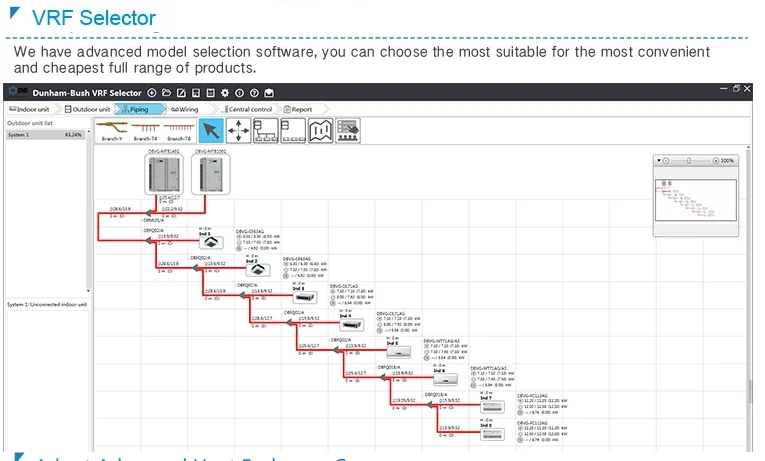Click the zoom slider handle
This screenshot has width=765, height=461.
pos(689,160)
